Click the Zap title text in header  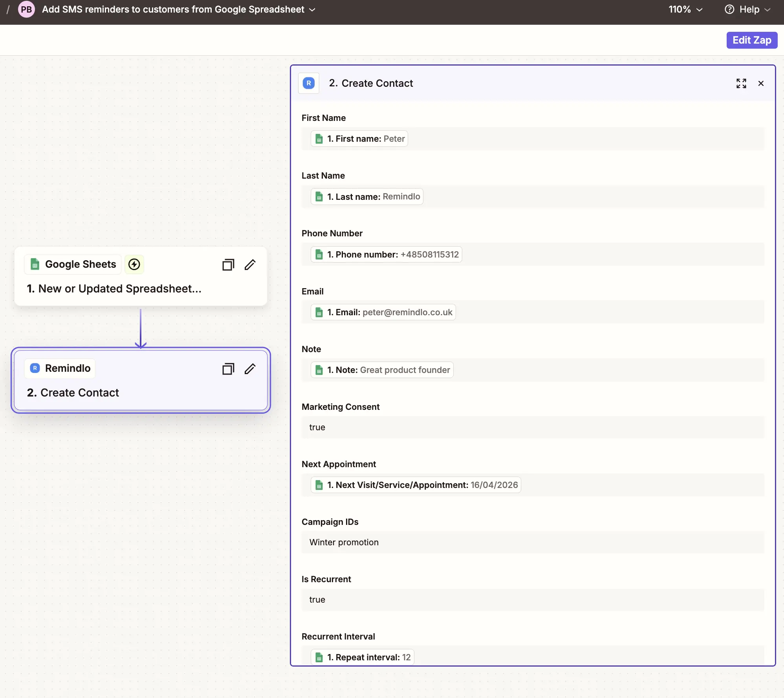pyautogui.click(x=173, y=9)
